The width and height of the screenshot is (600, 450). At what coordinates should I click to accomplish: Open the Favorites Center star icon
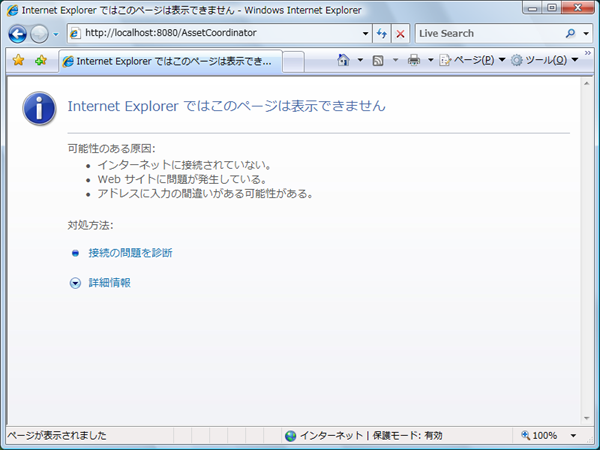coord(18,60)
